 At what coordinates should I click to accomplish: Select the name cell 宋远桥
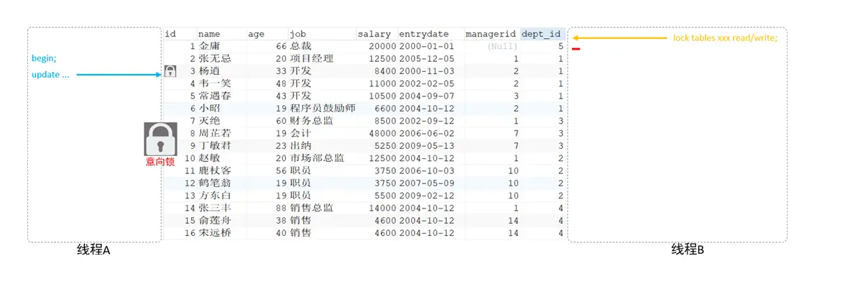[x=216, y=232]
